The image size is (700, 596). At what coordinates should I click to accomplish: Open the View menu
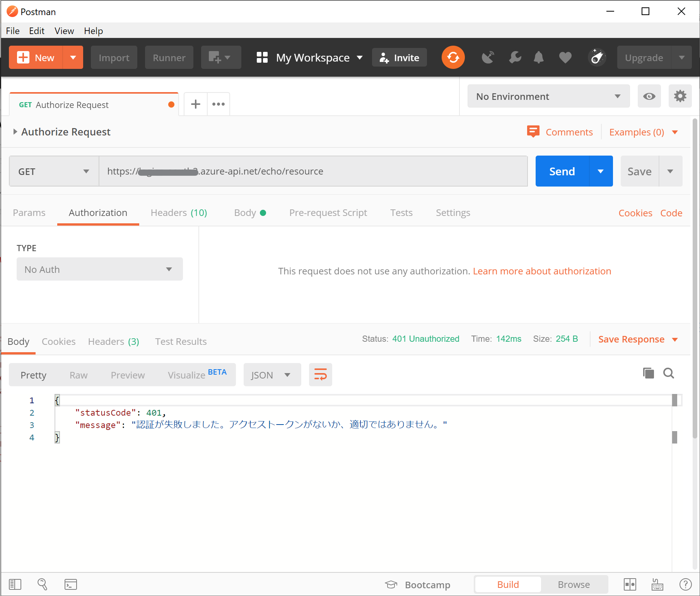point(64,31)
